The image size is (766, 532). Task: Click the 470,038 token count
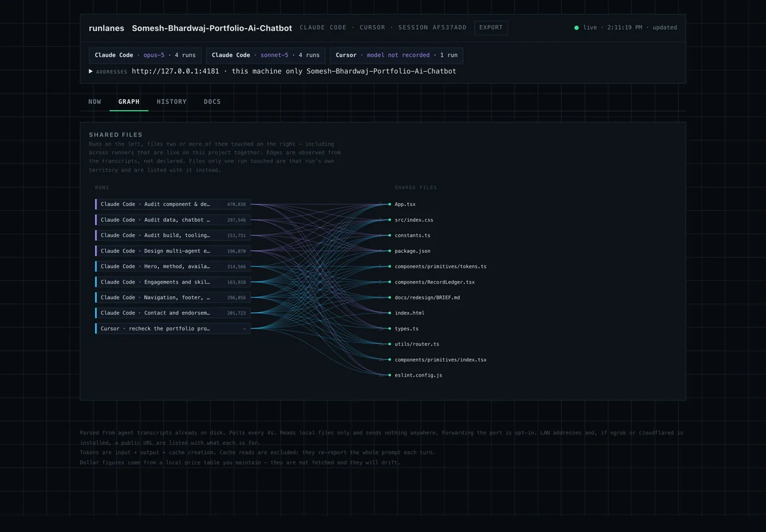[x=236, y=204]
